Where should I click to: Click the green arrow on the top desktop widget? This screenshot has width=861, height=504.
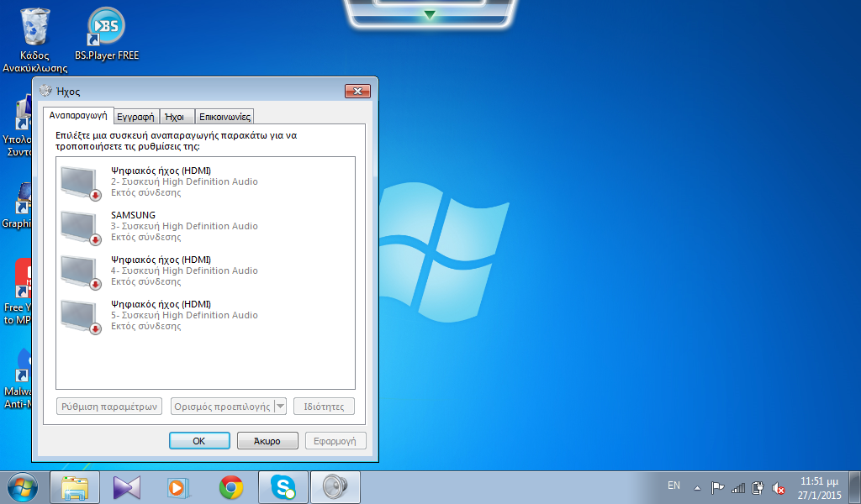pyautogui.click(x=430, y=15)
